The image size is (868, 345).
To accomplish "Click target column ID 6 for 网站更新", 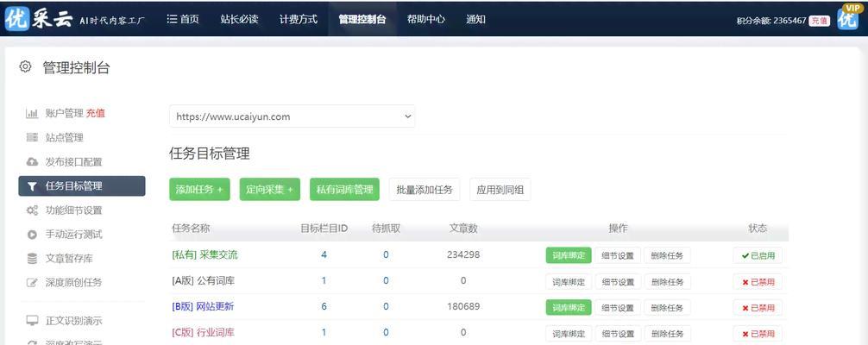I will [x=324, y=306].
